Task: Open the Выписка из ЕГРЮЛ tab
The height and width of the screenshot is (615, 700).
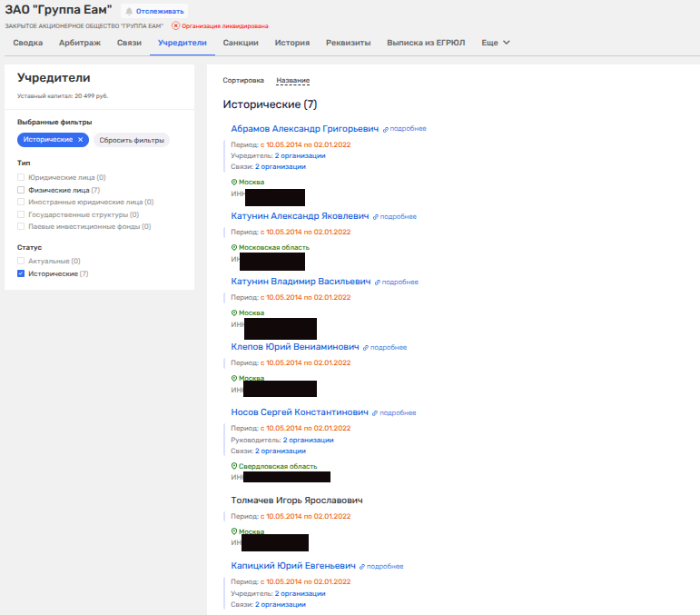Action: 426,43
